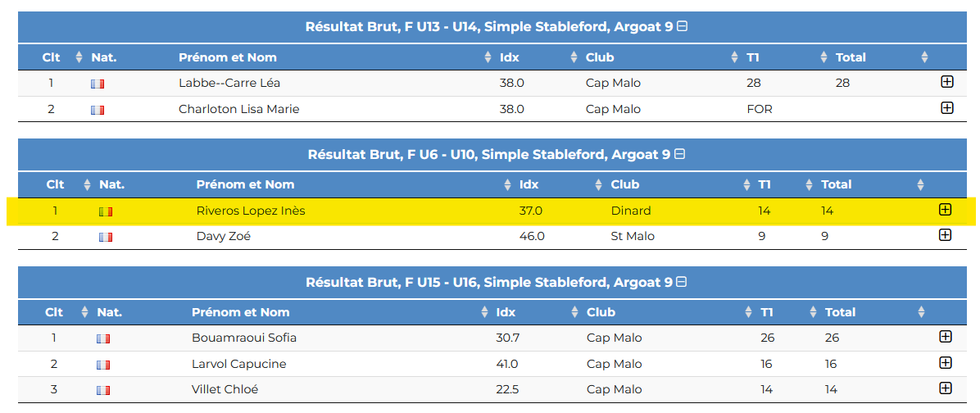Open plus icon for Davy Zoé

[x=945, y=235]
